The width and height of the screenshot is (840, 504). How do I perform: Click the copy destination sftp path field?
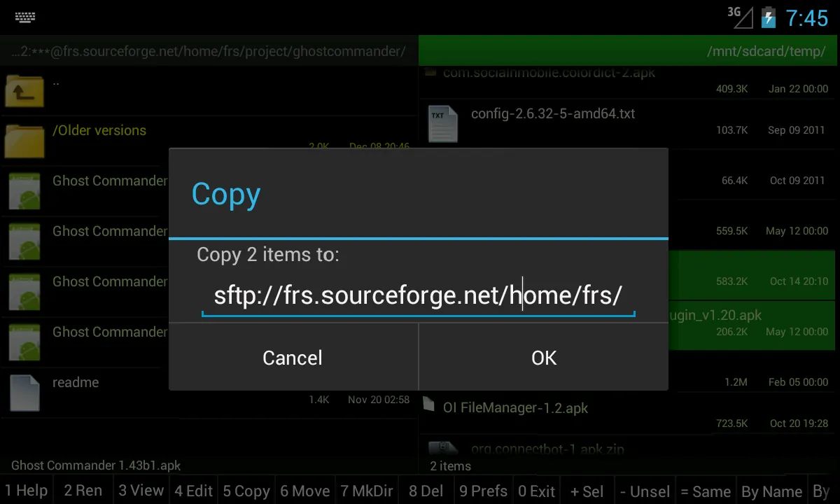tap(418, 296)
